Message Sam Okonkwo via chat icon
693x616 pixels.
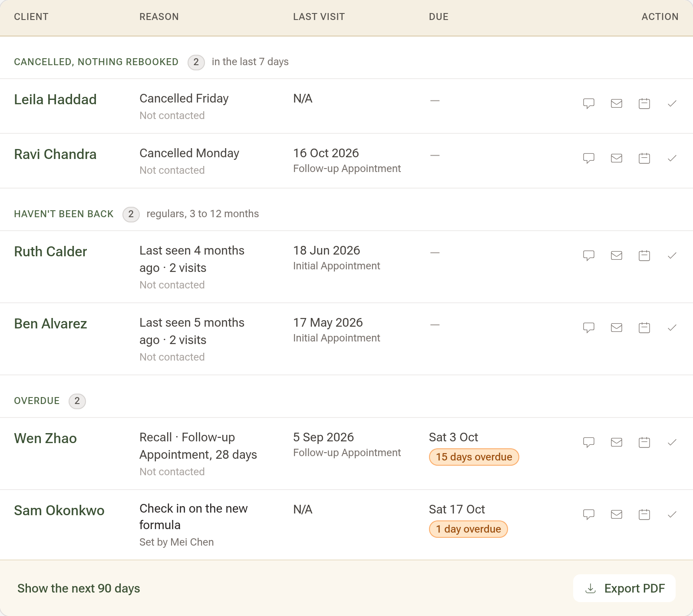pyautogui.click(x=588, y=514)
